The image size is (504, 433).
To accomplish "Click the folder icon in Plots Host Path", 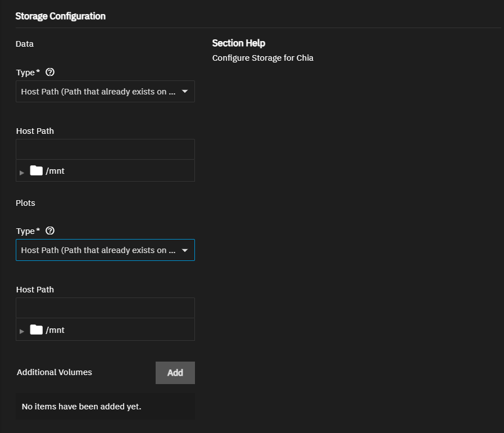I will click(37, 330).
